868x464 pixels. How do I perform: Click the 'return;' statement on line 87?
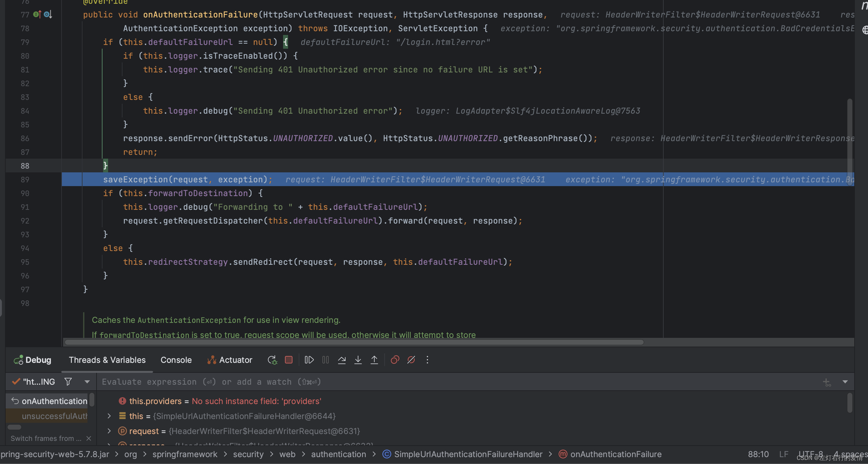coord(140,152)
